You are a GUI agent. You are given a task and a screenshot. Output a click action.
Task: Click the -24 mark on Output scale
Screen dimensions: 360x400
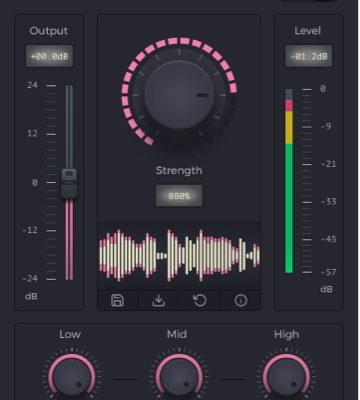(30, 278)
